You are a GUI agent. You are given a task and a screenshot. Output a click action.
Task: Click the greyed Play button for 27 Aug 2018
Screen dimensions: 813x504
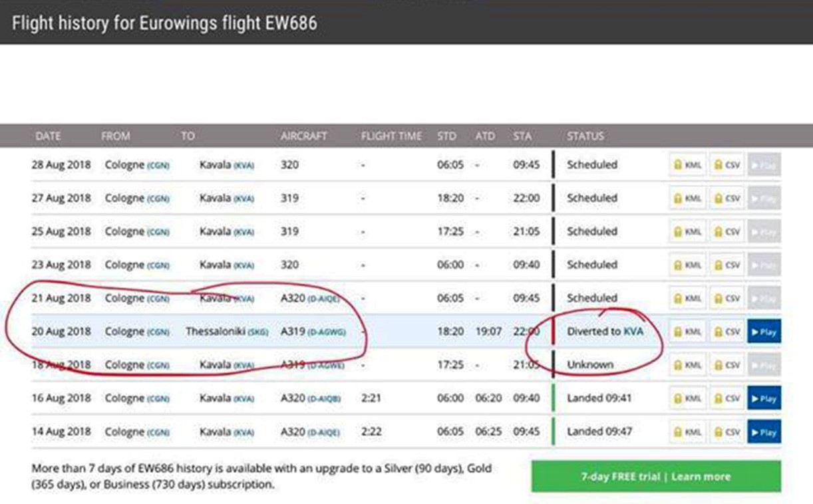[x=764, y=198]
